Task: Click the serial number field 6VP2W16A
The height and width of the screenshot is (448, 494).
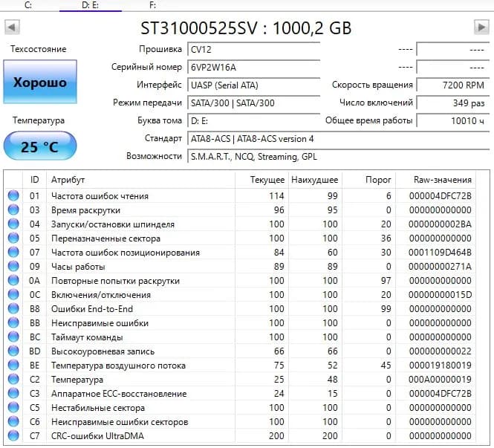Action: (x=253, y=68)
